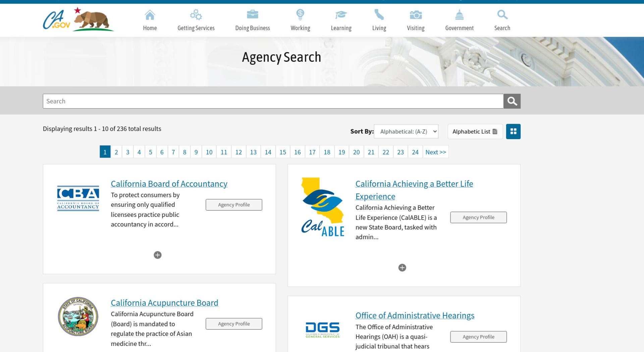View Agency Profile for Board of Accountancy
The width and height of the screenshot is (644, 352).
[x=234, y=205]
